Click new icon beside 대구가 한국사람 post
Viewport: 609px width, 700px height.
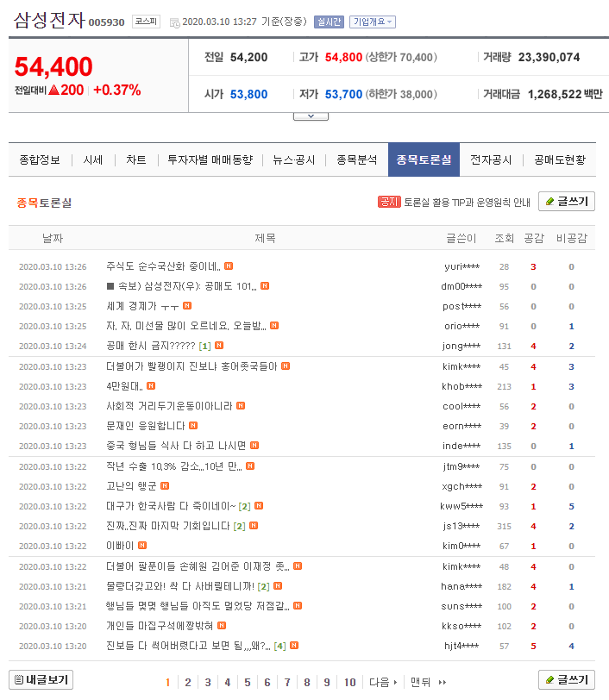pos(259,506)
